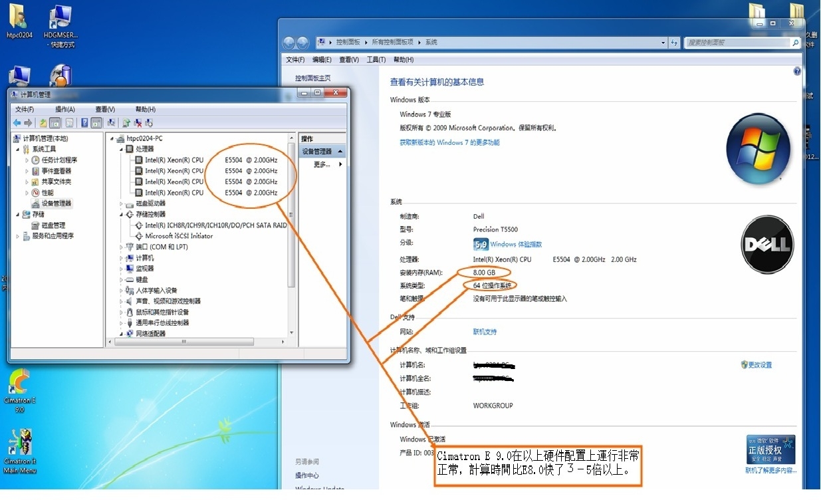821x504 pixels.
Task: Click 所有控制面板项 in the breadcrumb
Action: click(392, 43)
